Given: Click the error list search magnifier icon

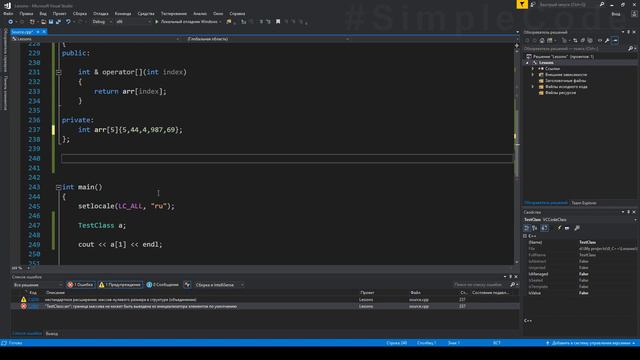Looking at the screenshot, I should coord(513,284).
